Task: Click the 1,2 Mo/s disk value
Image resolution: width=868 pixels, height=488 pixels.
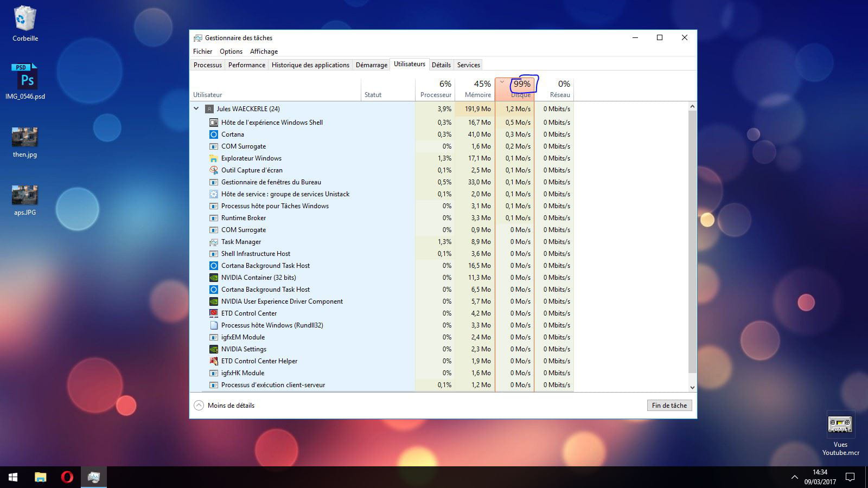Action: coord(518,109)
